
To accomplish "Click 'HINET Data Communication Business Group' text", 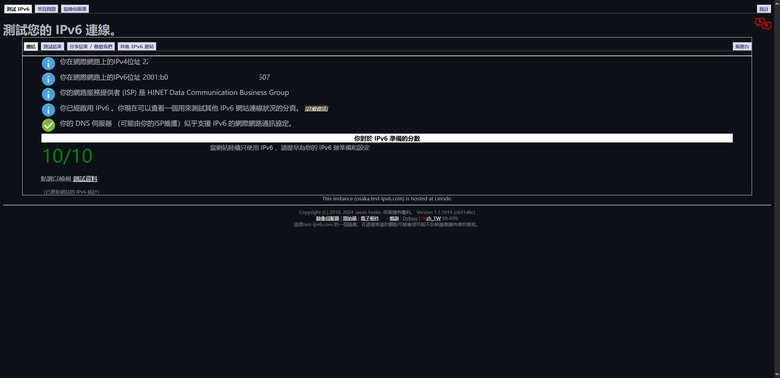I will pyautogui.click(x=218, y=93).
